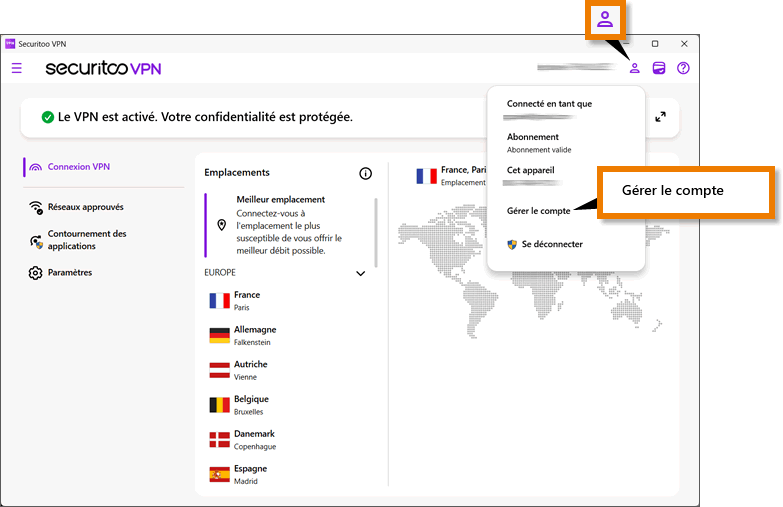Click Abonnement valide status text

[539, 150]
